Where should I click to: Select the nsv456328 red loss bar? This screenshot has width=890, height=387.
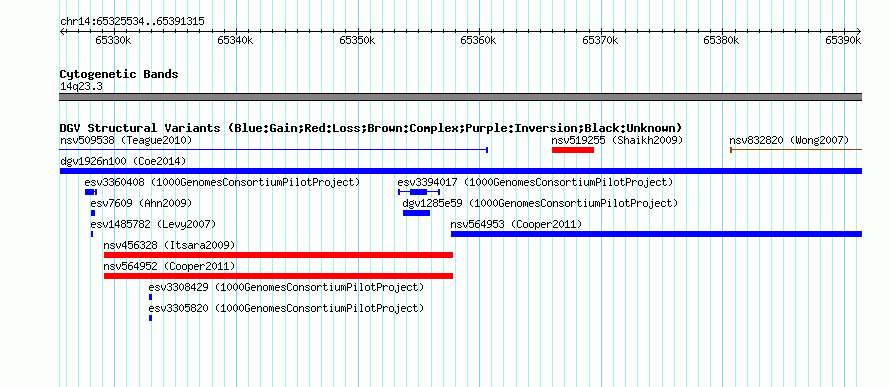pos(278,255)
